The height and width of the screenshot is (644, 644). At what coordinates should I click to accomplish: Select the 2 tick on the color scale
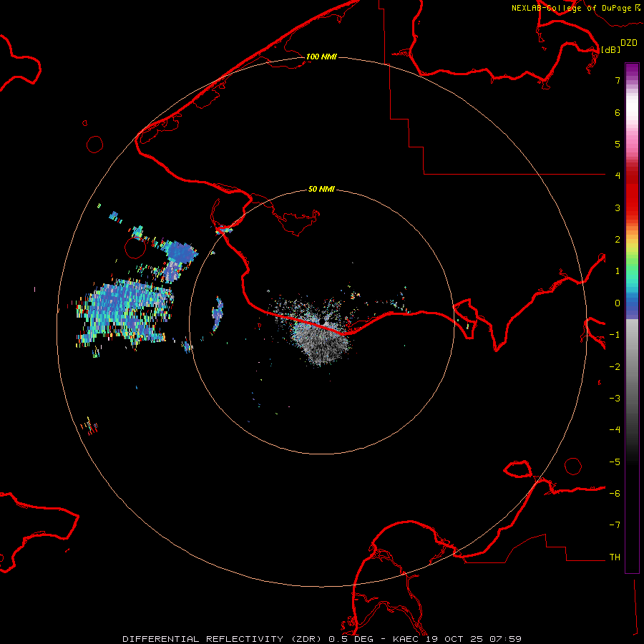[618, 240]
